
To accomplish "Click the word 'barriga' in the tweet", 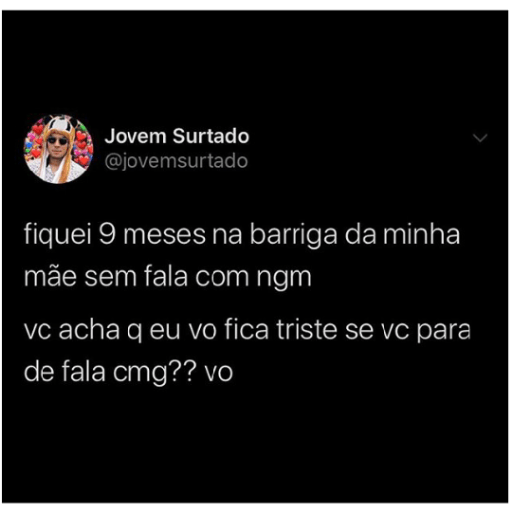I will (294, 236).
